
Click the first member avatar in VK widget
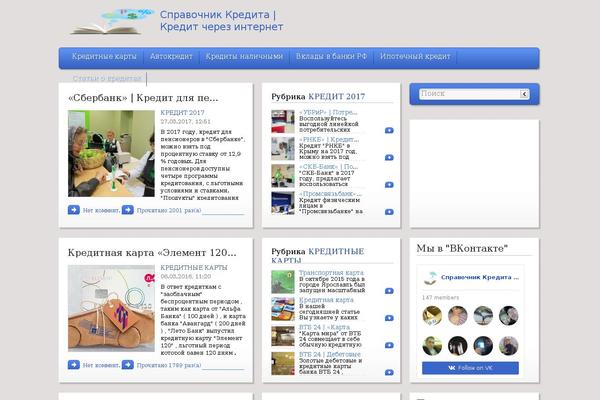point(432,316)
